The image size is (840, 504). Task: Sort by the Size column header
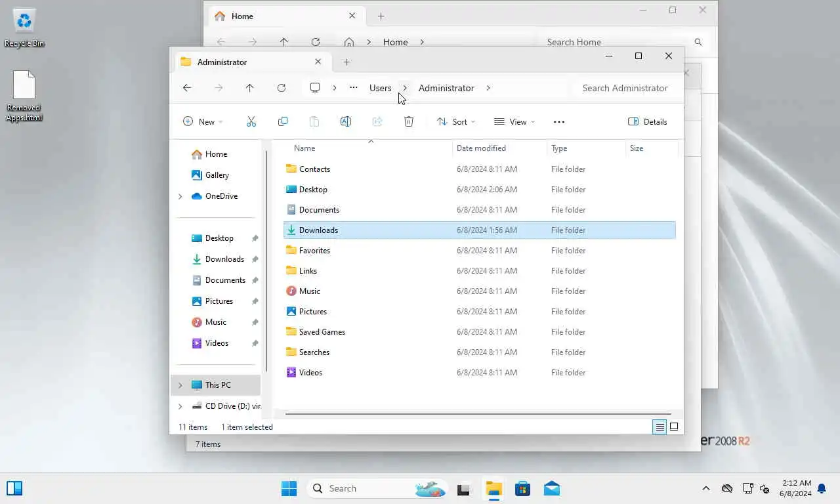click(652, 148)
